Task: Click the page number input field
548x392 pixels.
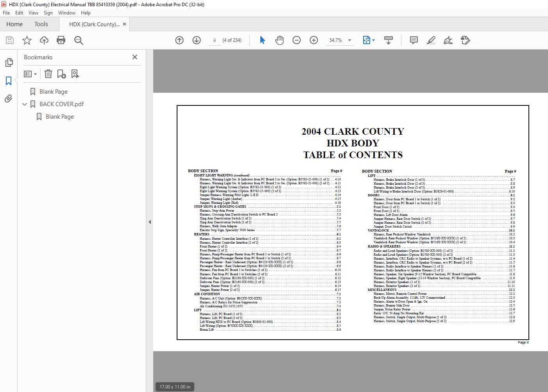Action: pyautogui.click(x=214, y=40)
